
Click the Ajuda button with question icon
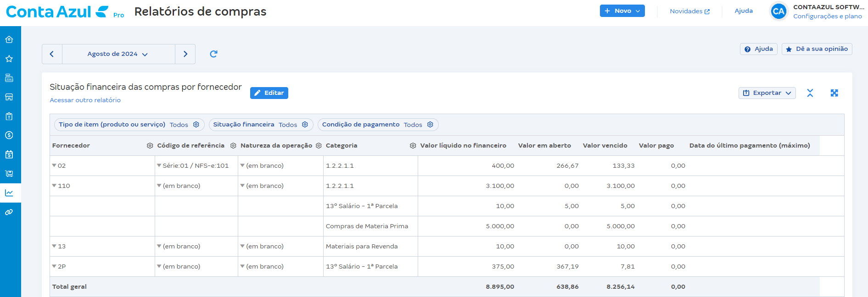coord(759,49)
